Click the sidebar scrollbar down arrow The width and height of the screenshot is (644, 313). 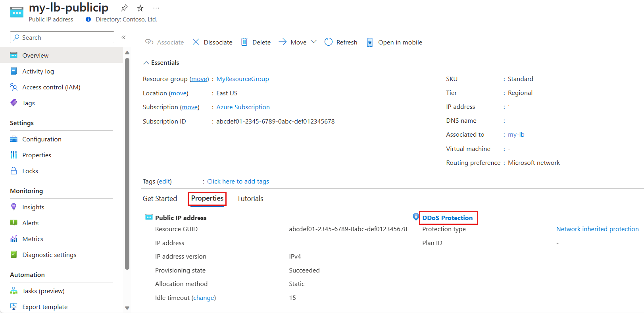127,308
